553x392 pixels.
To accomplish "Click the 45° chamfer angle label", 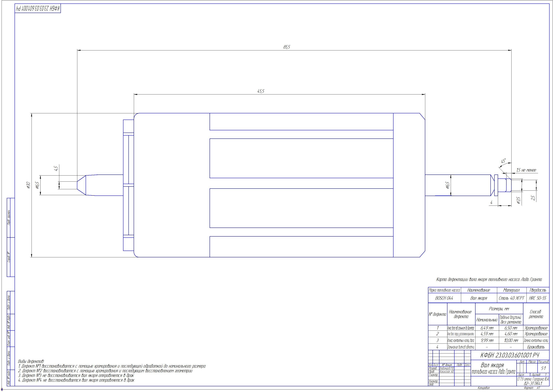I will coord(503,161).
